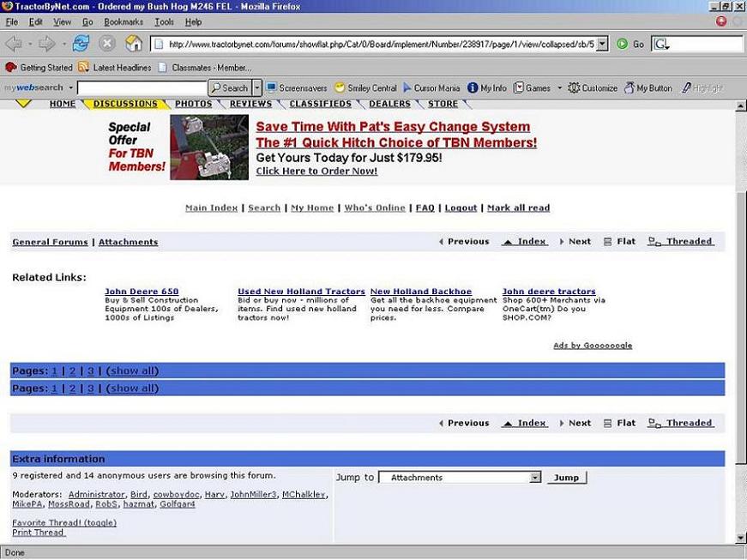Reload the page with the refresh icon
The height and width of the screenshot is (560, 747).
coord(81,44)
